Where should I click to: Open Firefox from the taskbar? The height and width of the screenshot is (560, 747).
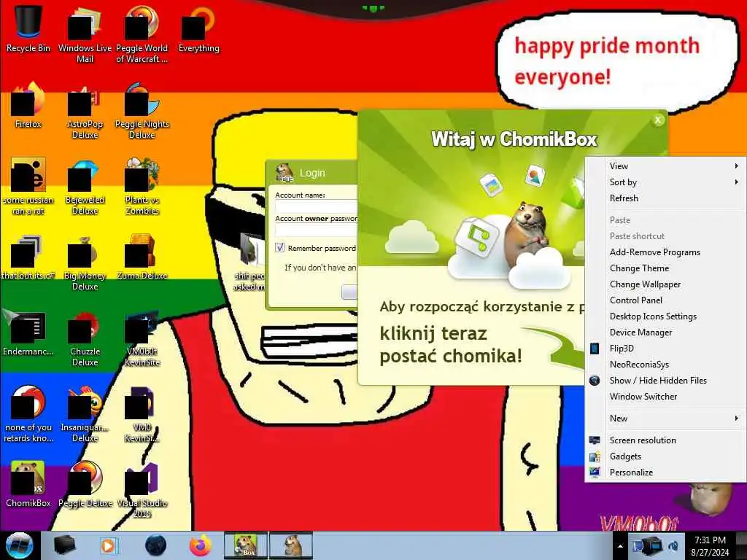[201, 545]
